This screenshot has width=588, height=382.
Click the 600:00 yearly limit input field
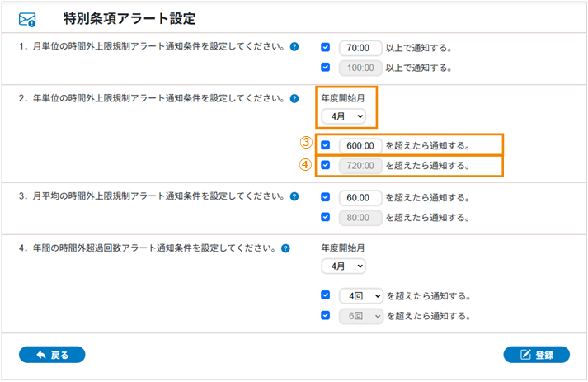click(360, 145)
